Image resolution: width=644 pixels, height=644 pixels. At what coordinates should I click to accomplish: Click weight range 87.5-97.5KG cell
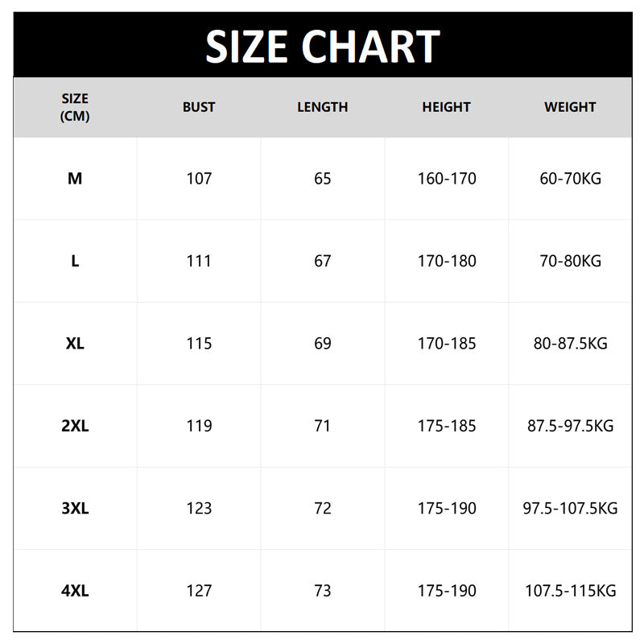[570, 426]
